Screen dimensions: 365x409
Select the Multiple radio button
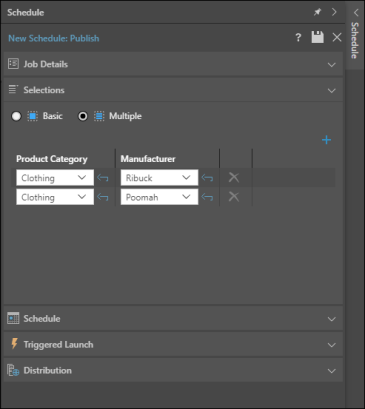83,116
